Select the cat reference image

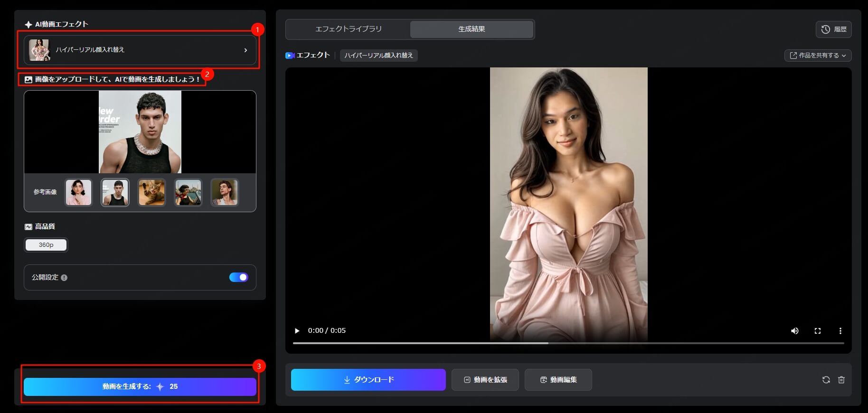[x=151, y=192]
